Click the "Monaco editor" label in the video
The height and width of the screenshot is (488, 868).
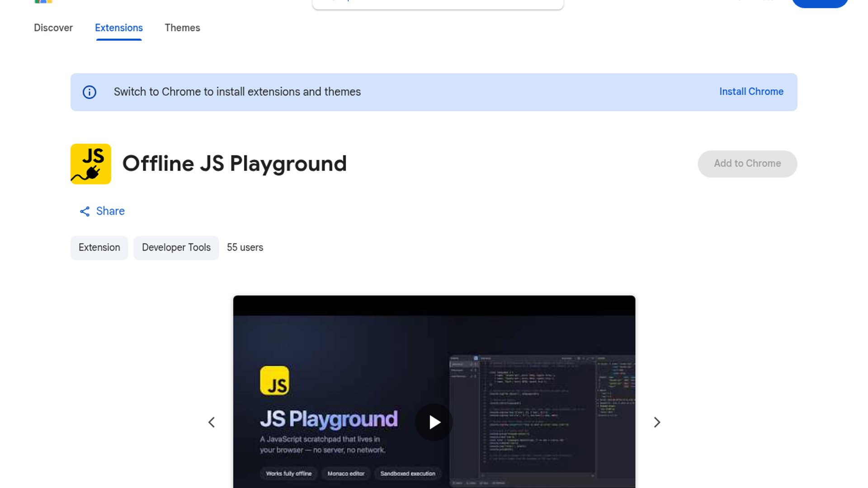click(x=346, y=474)
